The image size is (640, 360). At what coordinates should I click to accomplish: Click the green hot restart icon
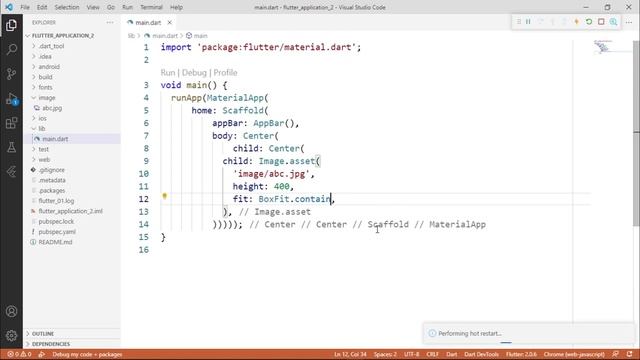[589, 22]
